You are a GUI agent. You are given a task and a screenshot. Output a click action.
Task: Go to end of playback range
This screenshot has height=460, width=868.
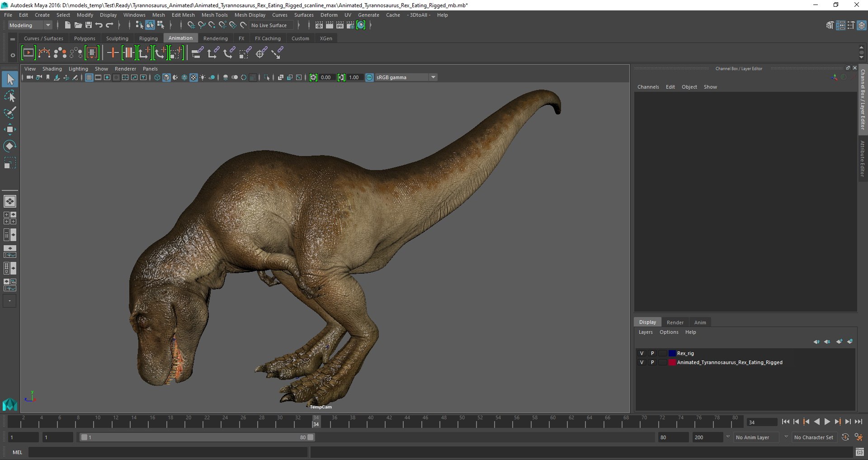(x=858, y=422)
